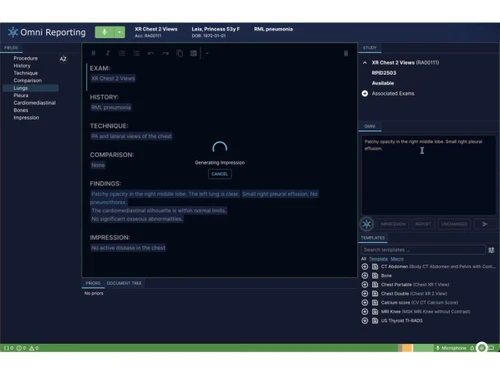Click into the Omni dictation text box
This screenshot has width=500, height=375.
coord(429,175)
